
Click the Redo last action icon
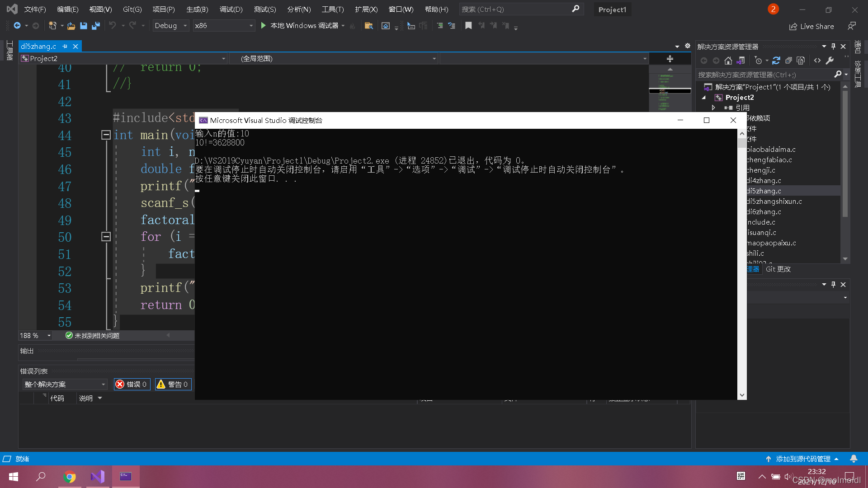132,25
